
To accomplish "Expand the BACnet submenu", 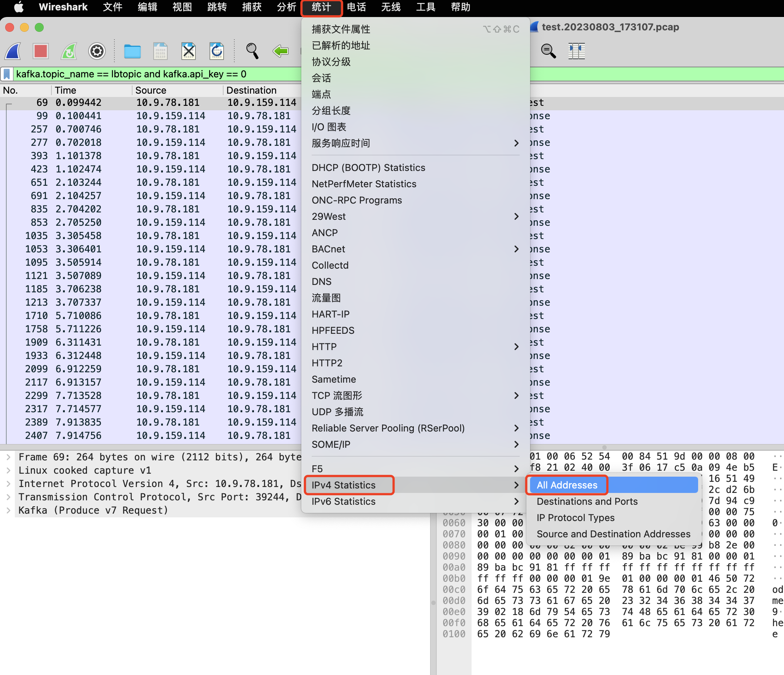I will [x=415, y=249].
